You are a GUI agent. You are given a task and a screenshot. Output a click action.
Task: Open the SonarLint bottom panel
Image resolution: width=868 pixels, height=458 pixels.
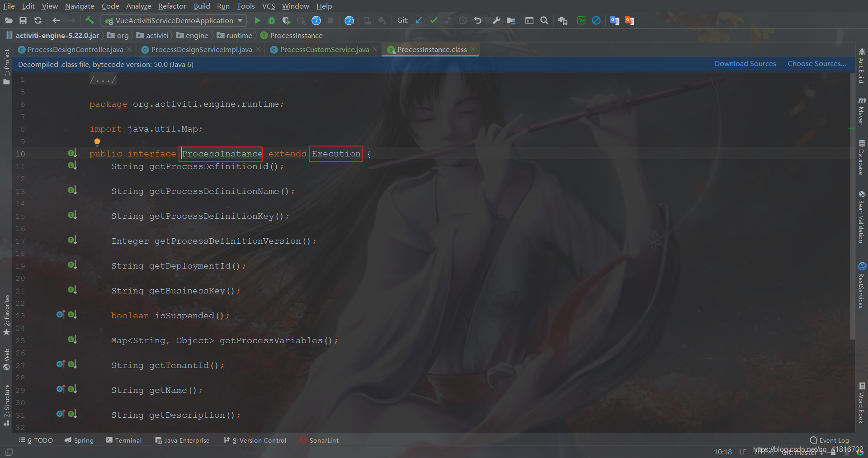[x=319, y=440]
